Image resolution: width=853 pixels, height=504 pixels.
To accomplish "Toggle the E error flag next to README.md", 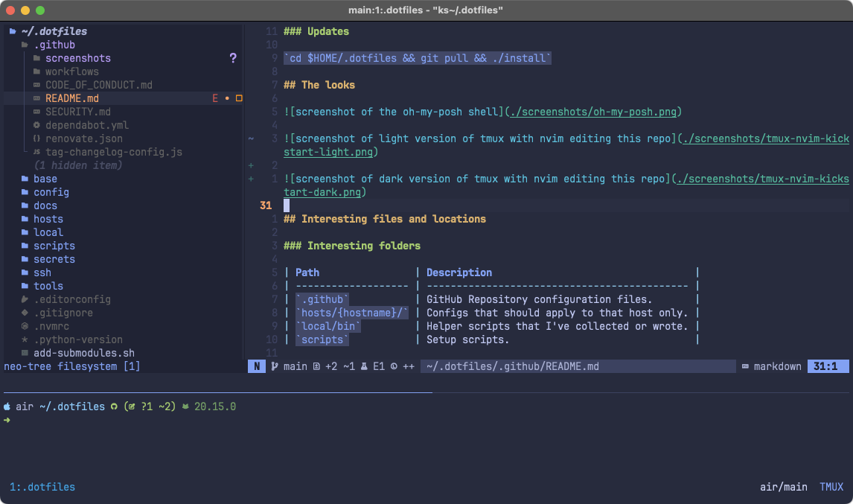I will click(x=214, y=98).
